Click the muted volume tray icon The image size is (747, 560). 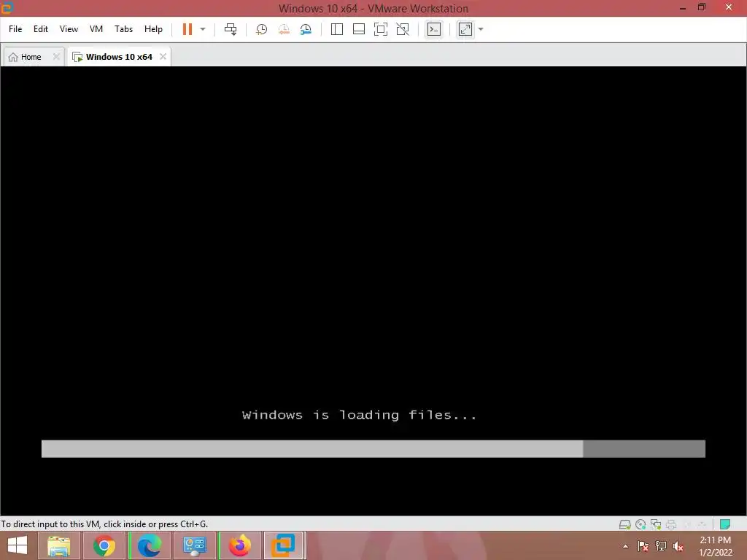click(678, 546)
